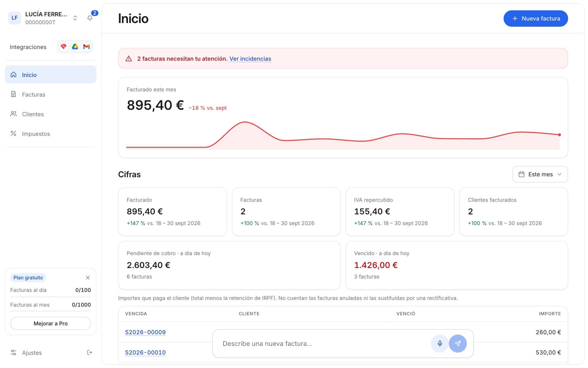Viewport: 588px width, 368px height.
Task: Open the Vencido 1.426,00 € card
Action: pos(457,265)
